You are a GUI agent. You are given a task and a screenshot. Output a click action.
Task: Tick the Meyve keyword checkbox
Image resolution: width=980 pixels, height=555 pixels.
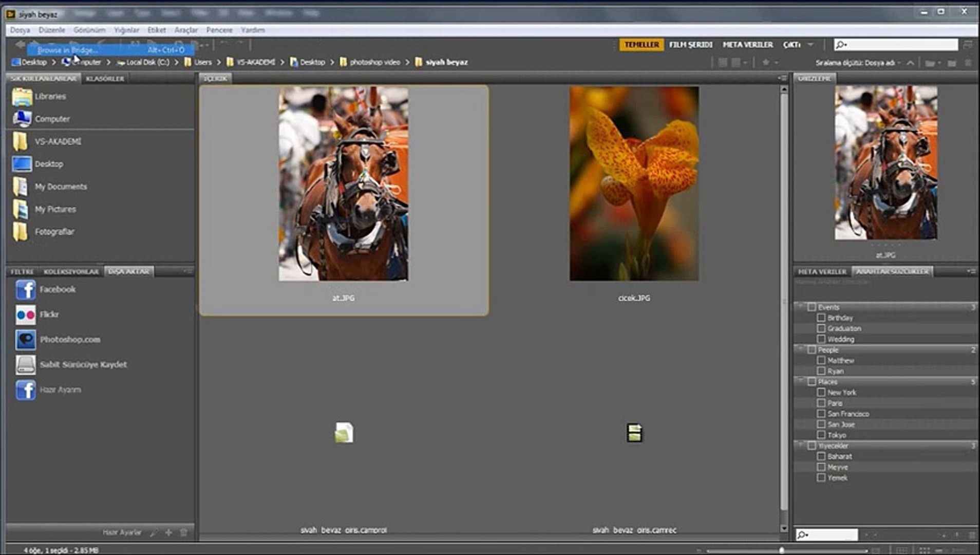tap(821, 467)
